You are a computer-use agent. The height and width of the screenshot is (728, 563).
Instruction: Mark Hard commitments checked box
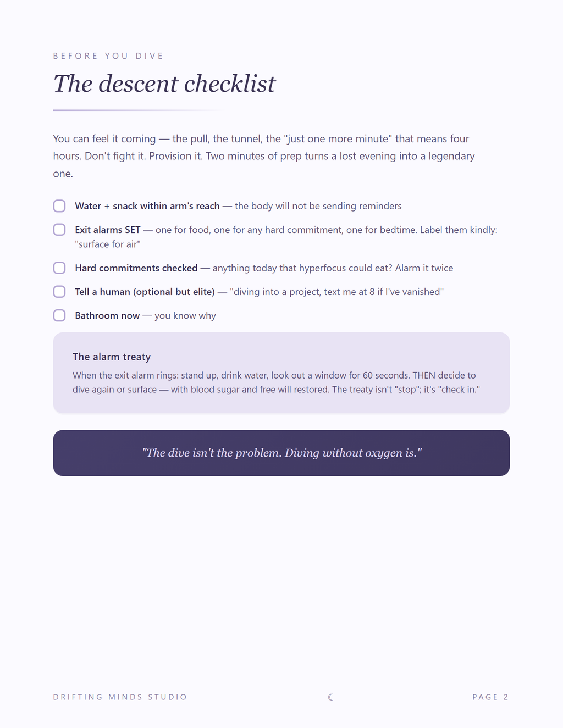pos(59,268)
